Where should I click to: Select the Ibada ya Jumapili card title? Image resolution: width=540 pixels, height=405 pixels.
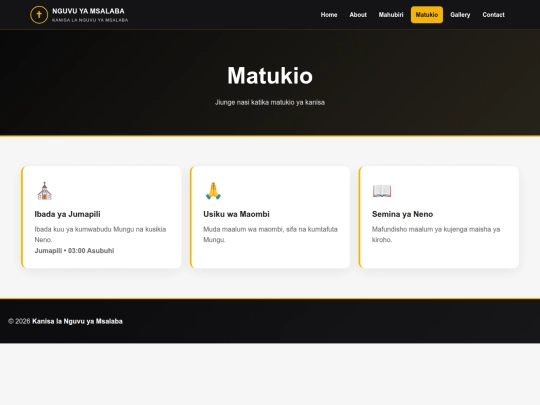point(68,214)
